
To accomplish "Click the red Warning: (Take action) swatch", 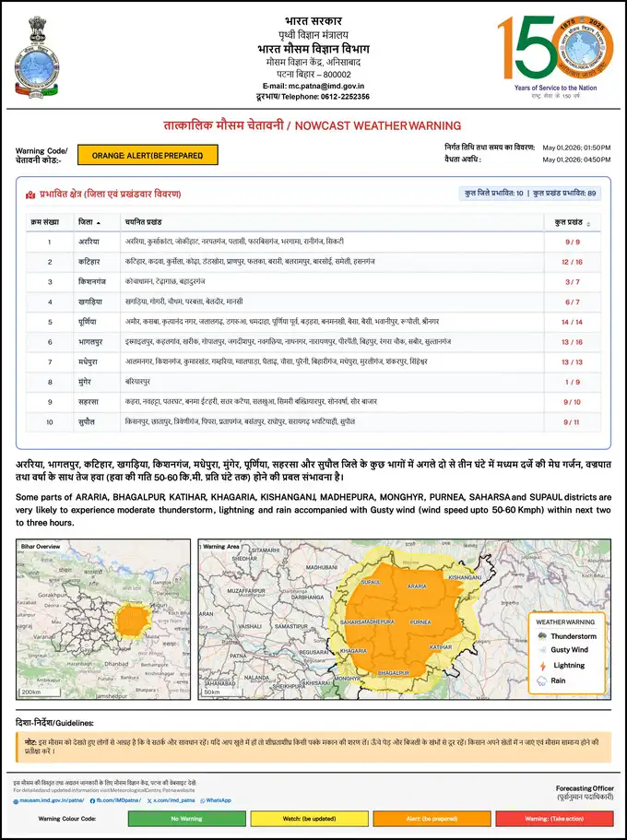I will pyautogui.click(x=554, y=819).
